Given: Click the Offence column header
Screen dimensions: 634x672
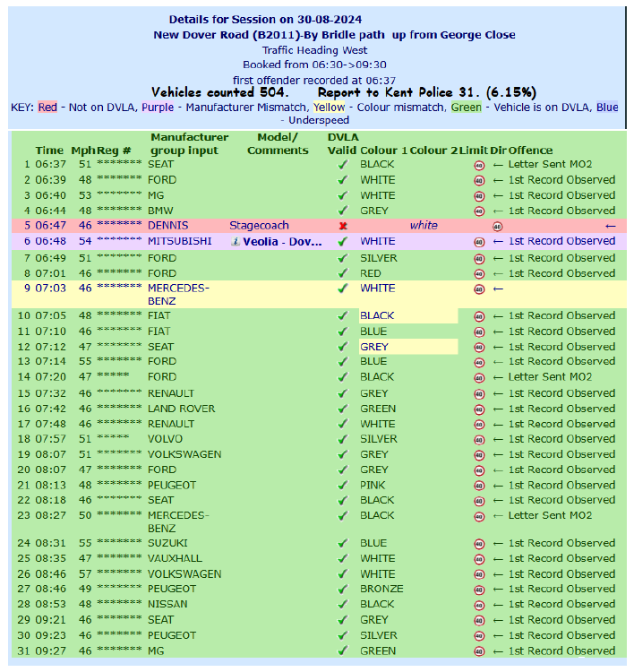Looking at the screenshot, I should [530, 151].
